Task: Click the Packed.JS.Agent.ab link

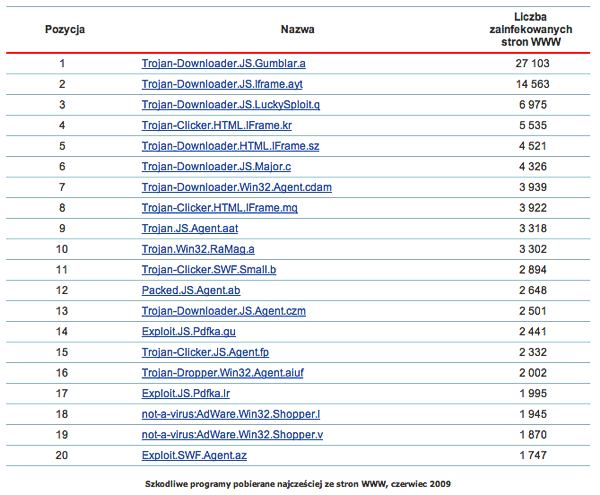Action: (x=191, y=291)
